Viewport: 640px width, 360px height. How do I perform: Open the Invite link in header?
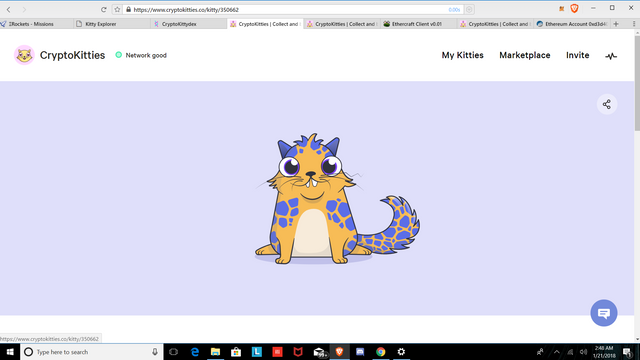click(x=577, y=55)
